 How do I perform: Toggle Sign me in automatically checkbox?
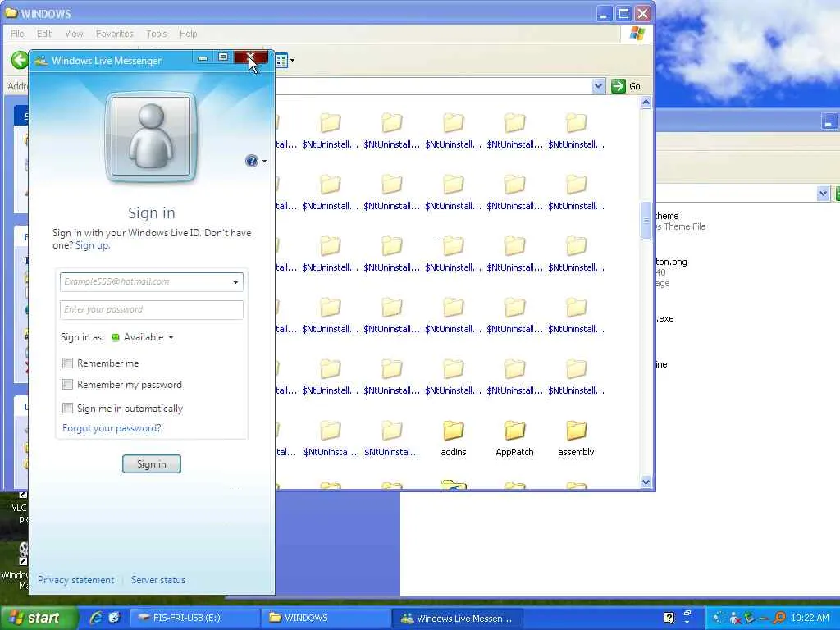tap(67, 409)
